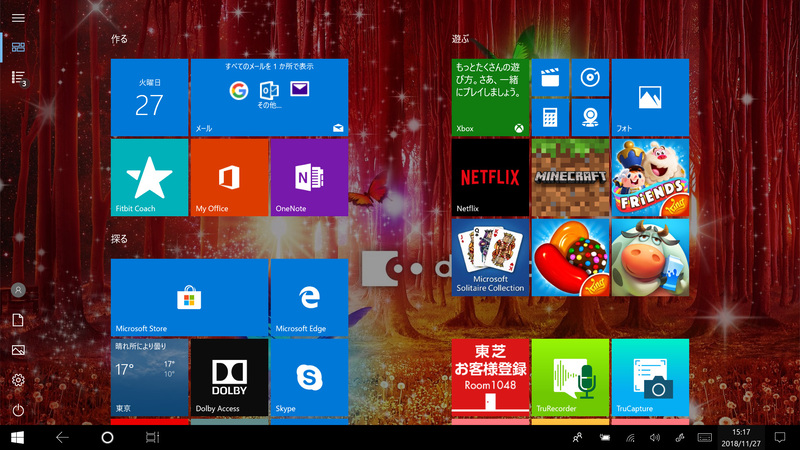The height and width of the screenshot is (450, 800).
Task: Open Microsoft Solitaire Collection tile
Action: tap(490, 258)
